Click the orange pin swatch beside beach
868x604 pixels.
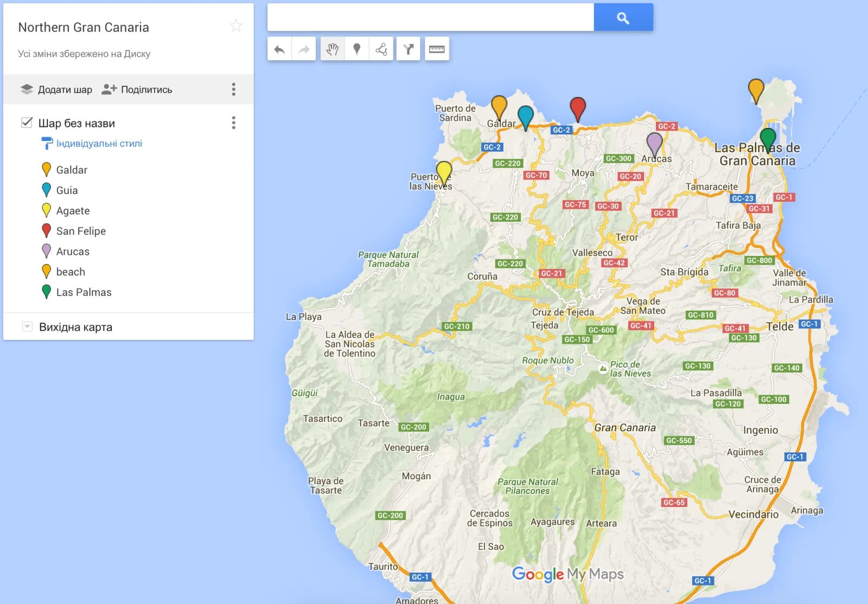pyautogui.click(x=47, y=271)
